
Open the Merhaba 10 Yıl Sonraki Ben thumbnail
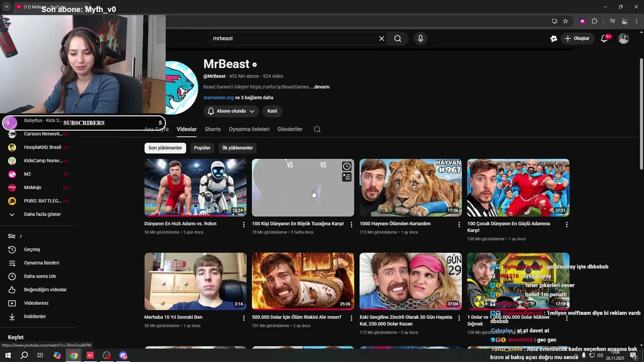[x=195, y=282]
